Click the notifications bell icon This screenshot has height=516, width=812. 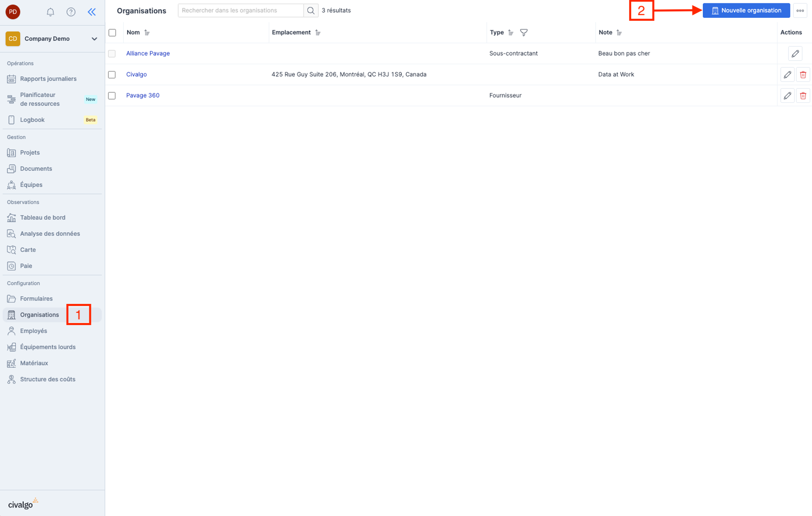coord(50,12)
